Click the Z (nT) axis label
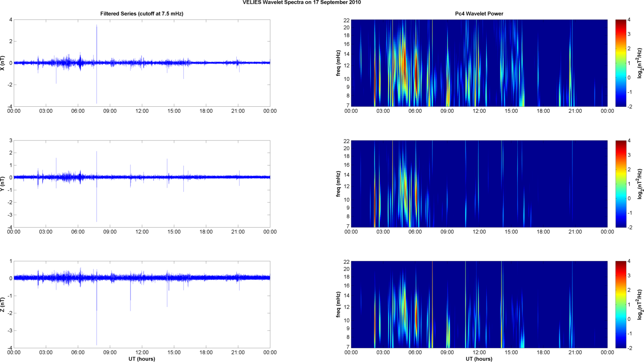The image size is (644, 362). point(3,305)
